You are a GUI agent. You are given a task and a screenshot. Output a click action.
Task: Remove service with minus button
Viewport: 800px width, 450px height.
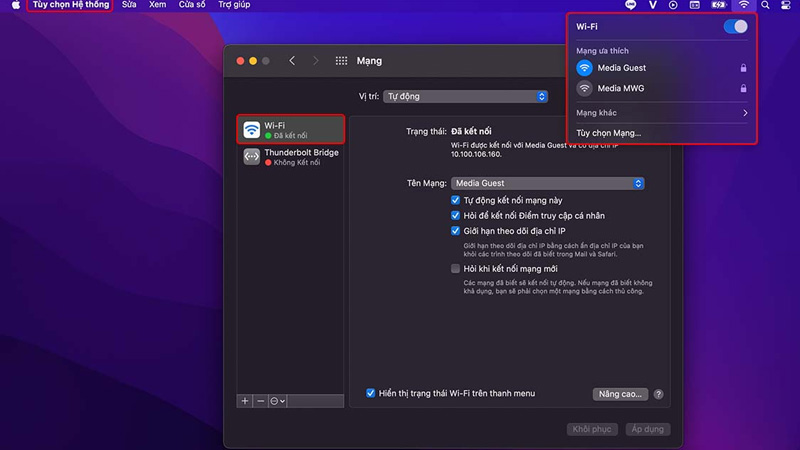261,401
